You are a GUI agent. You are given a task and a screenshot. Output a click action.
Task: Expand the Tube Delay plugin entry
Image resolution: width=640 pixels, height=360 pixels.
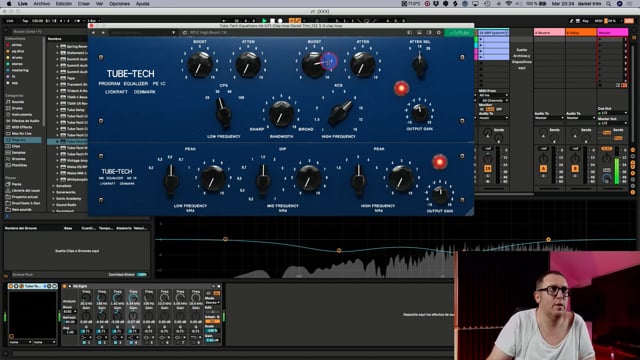click(58, 110)
